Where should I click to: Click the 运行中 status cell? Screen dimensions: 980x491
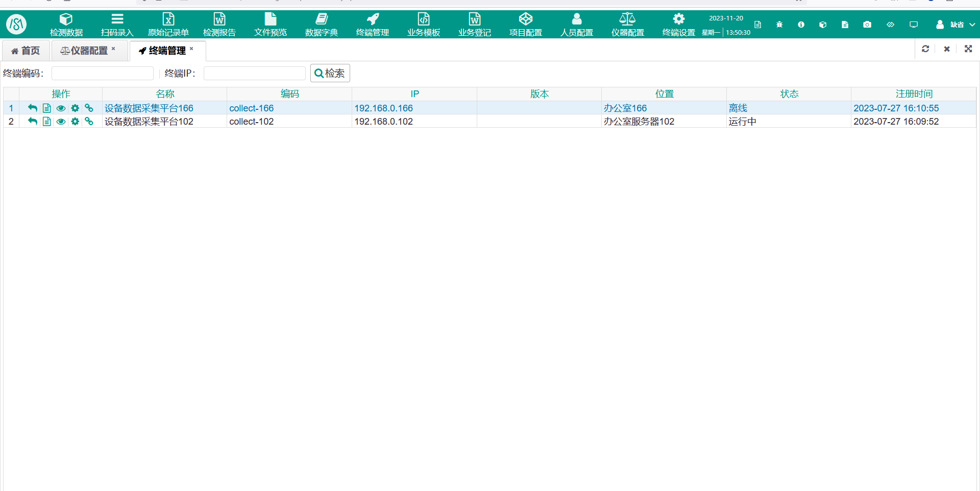(x=789, y=121)
